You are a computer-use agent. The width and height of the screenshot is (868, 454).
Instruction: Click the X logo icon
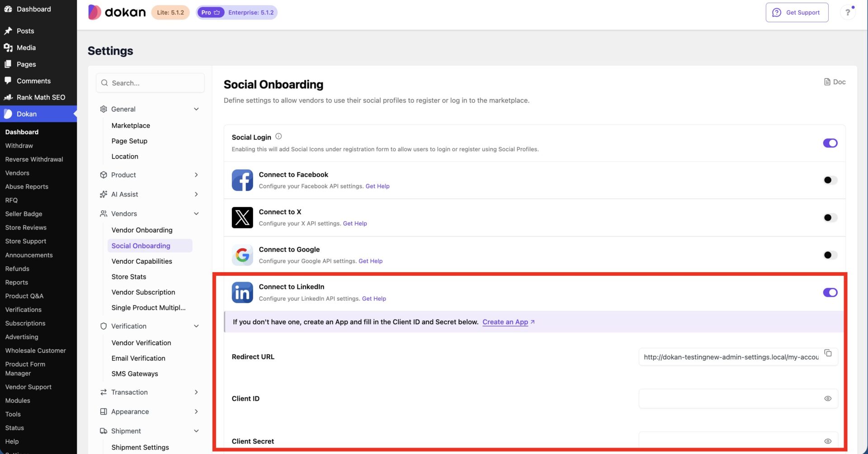(242, 218)
